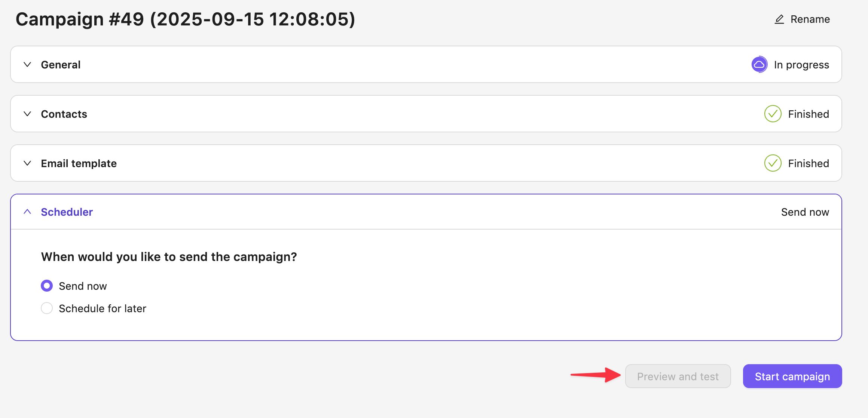The image size is (868, 418).
Task: Open the General section title
Action: (61, 65)
